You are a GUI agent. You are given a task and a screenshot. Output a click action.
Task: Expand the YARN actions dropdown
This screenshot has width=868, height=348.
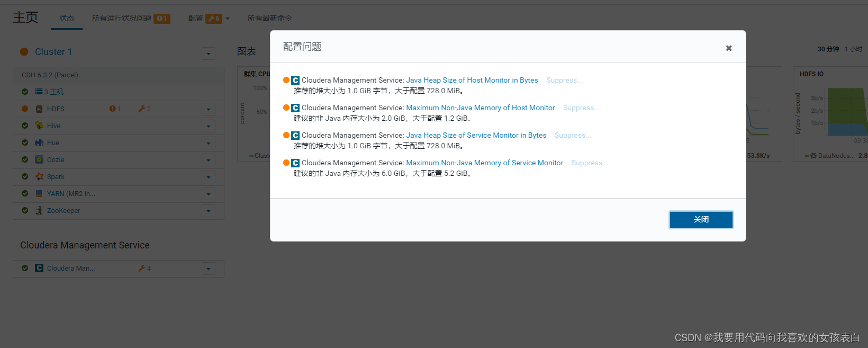[x=209, y=194]
